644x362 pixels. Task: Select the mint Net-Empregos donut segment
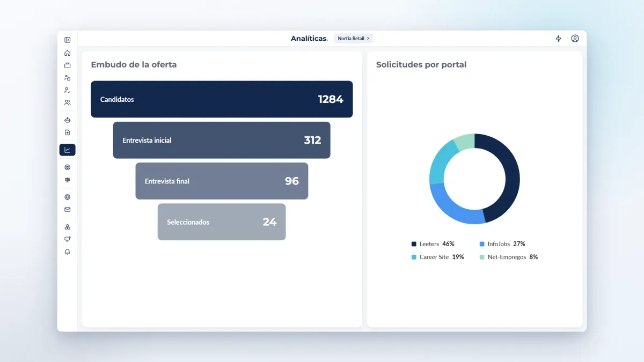point(465,142)
